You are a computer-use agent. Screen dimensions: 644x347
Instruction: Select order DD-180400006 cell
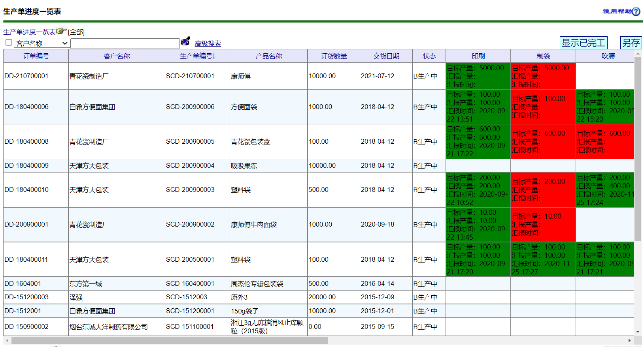point(36,107)
